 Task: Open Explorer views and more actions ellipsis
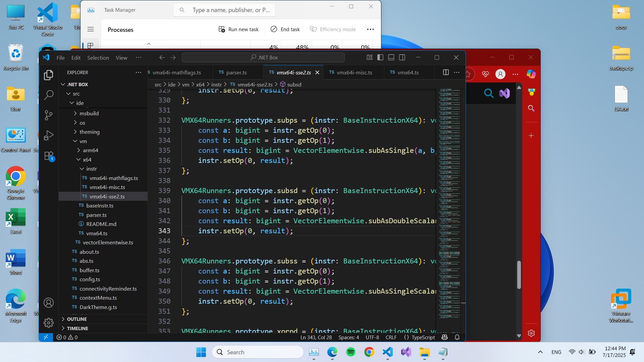tap(138, 72)
